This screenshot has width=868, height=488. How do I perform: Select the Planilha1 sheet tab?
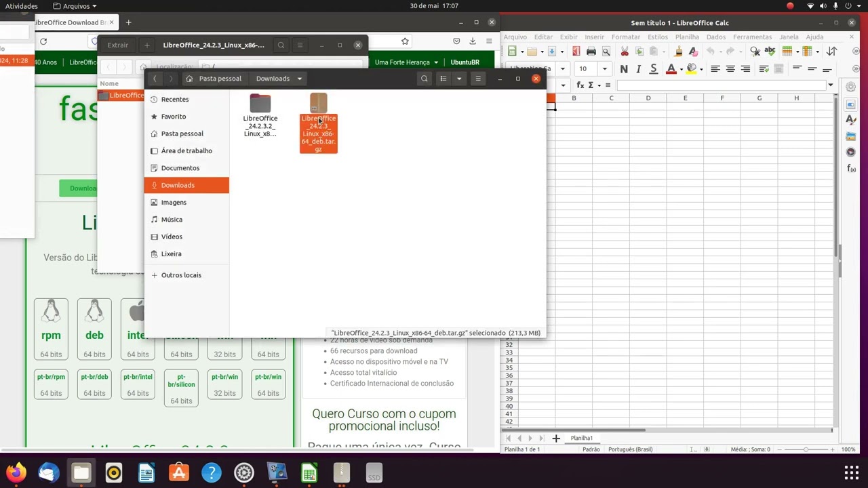click(581, 438)
